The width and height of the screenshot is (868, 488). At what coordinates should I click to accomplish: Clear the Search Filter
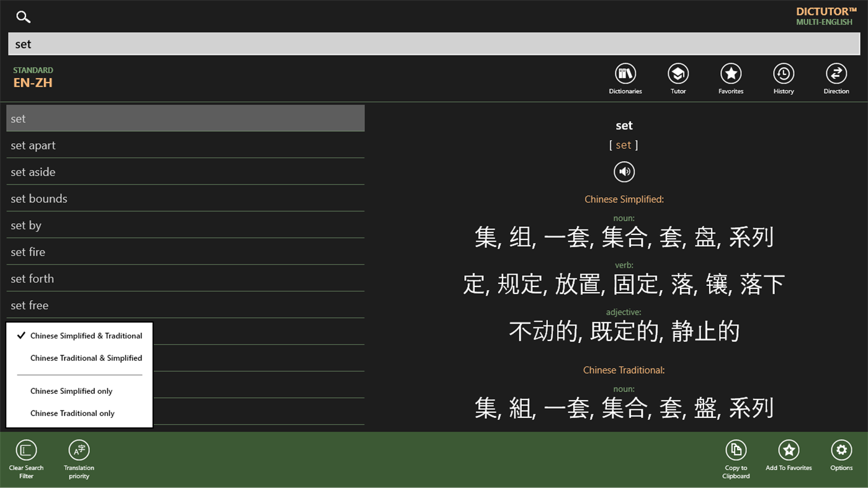[25, 451]
